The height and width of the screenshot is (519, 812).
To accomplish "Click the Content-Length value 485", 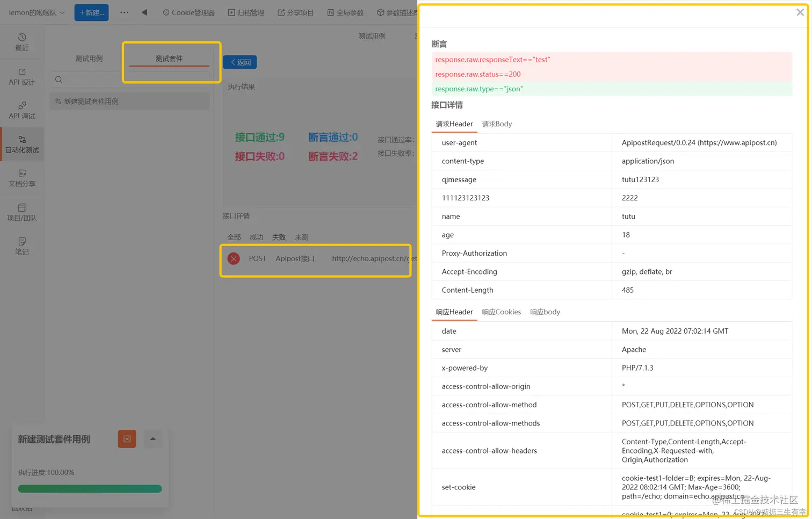I will pyautogui.click(x=628, y=290).
